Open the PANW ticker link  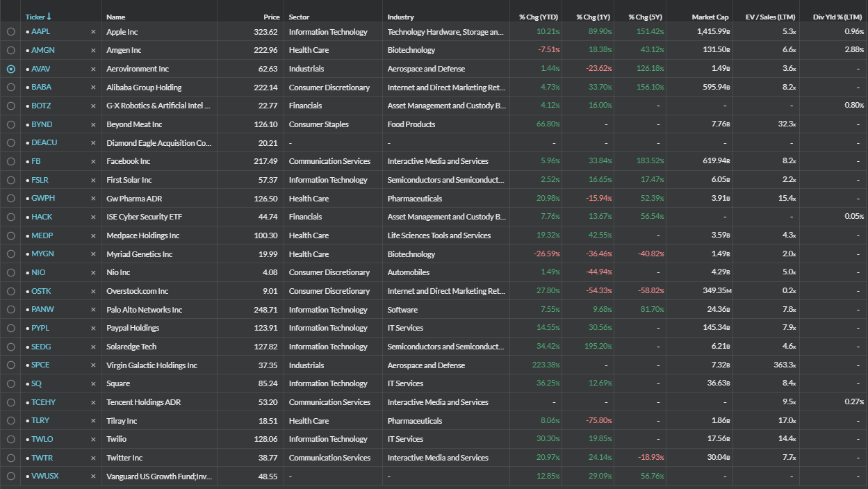(42, 310)
